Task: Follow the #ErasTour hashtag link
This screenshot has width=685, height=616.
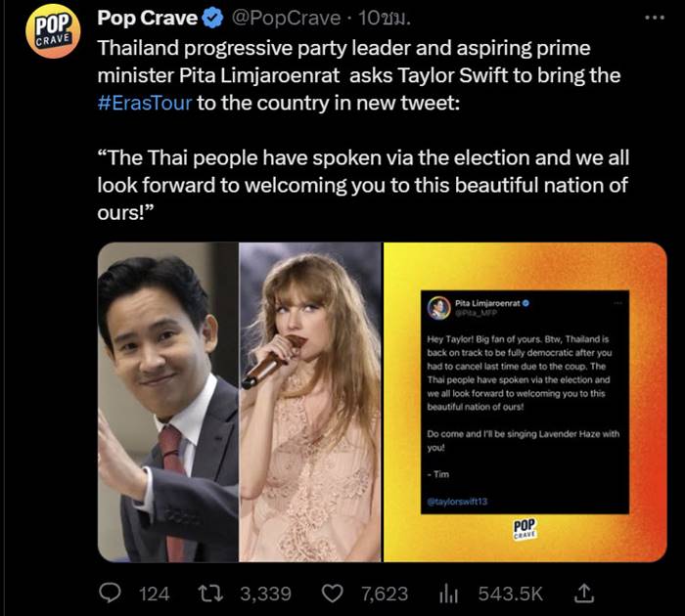Action: point(145,104)
